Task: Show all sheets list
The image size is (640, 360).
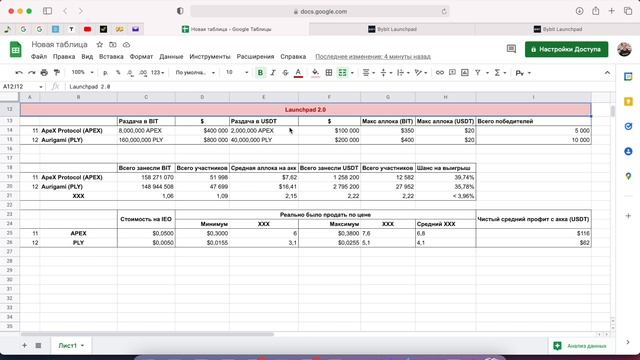Action: coord(38,345)
